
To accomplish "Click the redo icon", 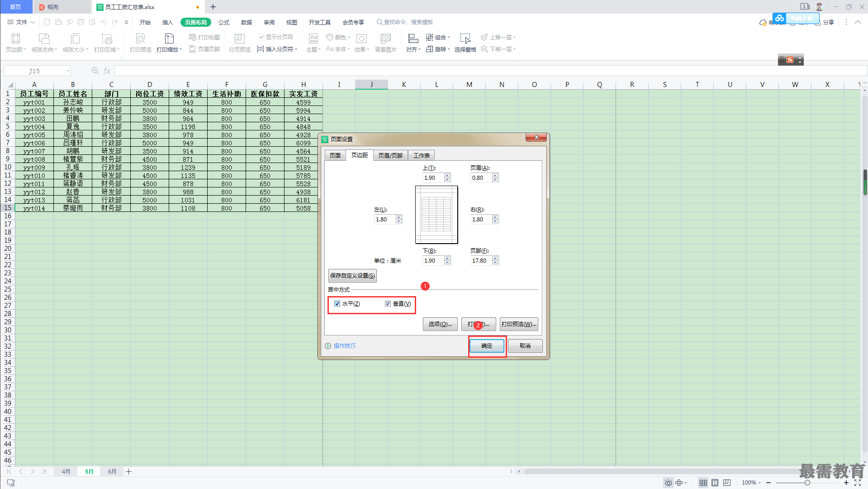I will 115,22.
